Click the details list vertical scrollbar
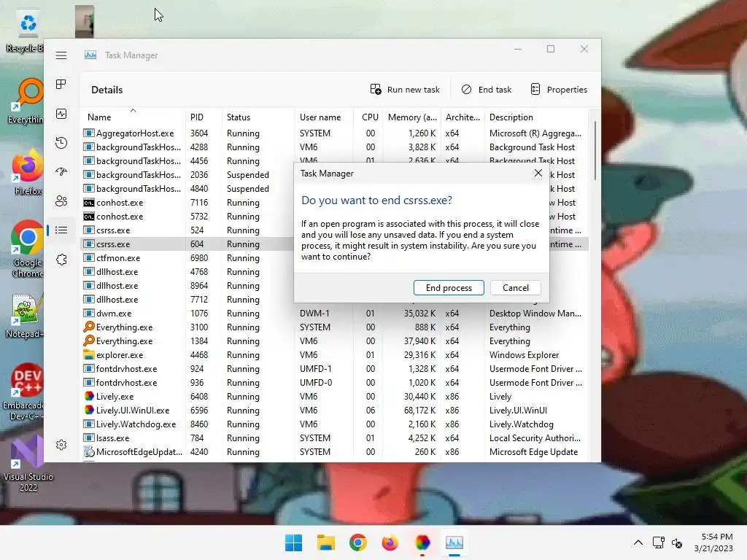The height and width of the screenshot is (560, 747). (595, 150)
